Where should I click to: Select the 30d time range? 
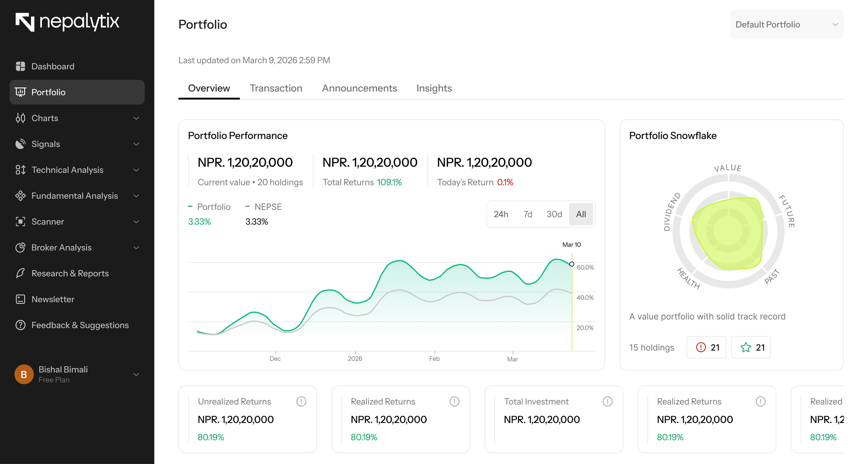(x=554, y=214)
